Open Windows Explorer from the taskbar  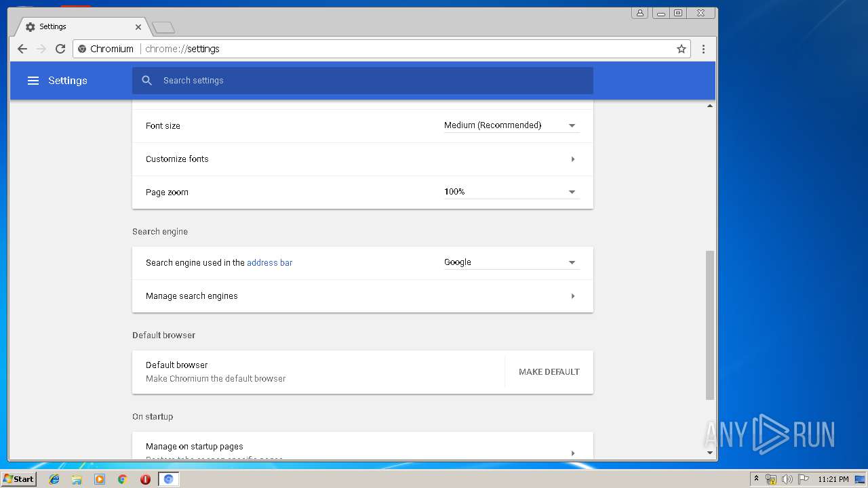click(77, 479)
